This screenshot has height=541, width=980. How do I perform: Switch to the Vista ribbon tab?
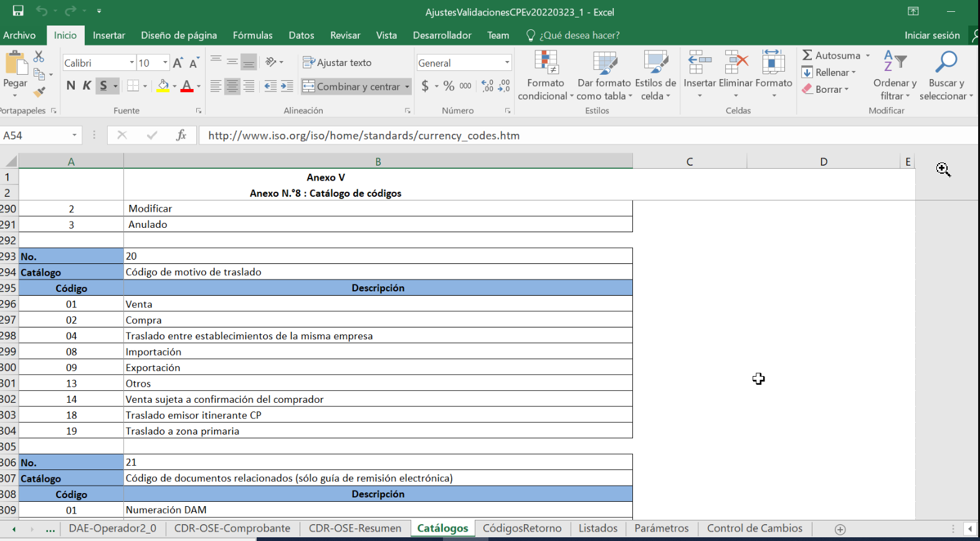(x=386, y=35)
